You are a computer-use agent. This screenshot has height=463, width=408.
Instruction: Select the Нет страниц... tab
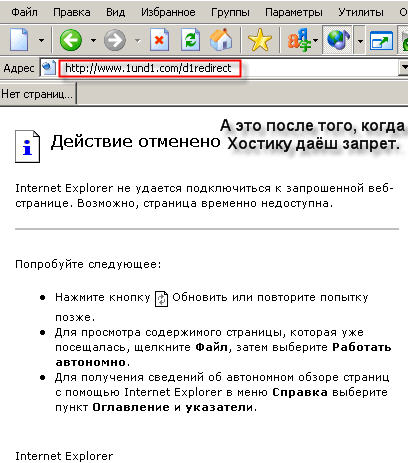click(37, 94)
